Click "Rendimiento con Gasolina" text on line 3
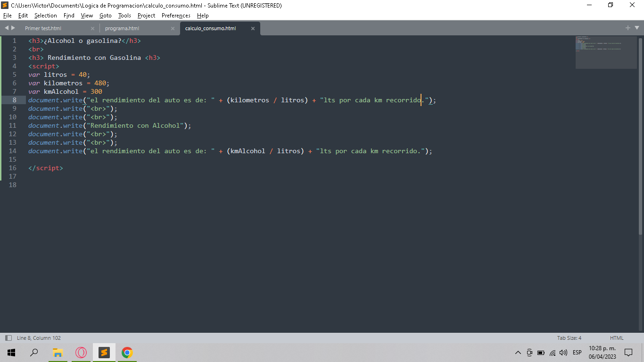 point(94,58)
